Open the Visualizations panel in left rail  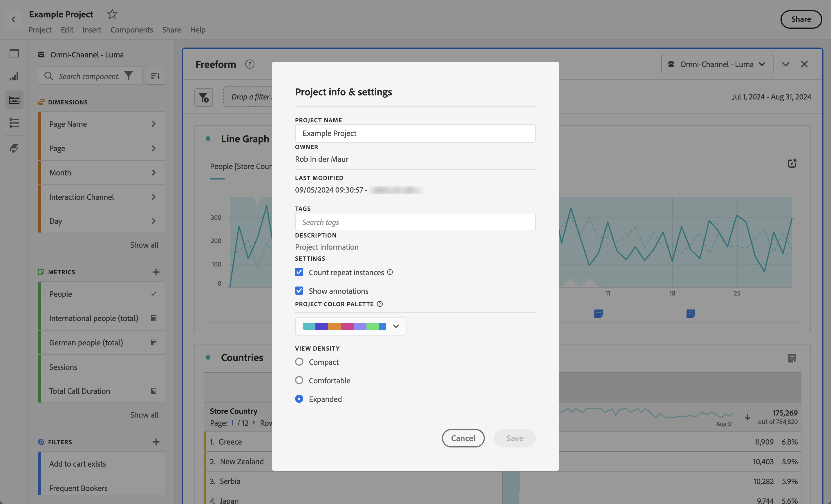[x=14, y=77]
